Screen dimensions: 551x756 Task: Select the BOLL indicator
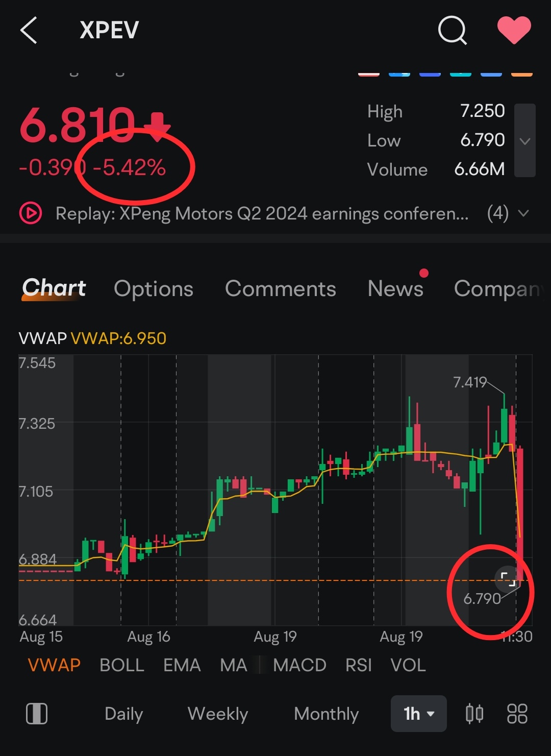pos(122,665)
